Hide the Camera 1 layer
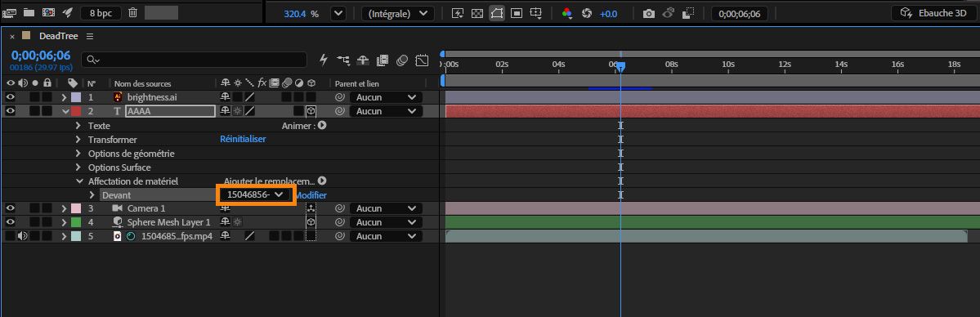 (10, 208)
